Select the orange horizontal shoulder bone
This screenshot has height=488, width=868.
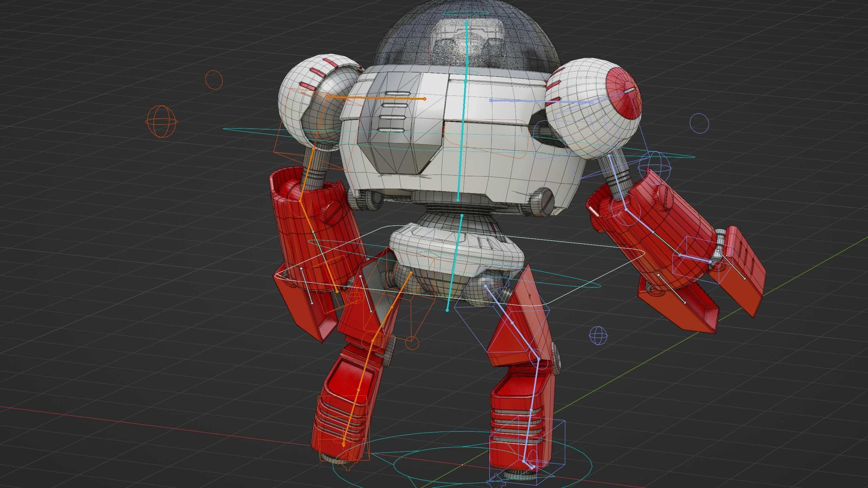tap(376, 98)
